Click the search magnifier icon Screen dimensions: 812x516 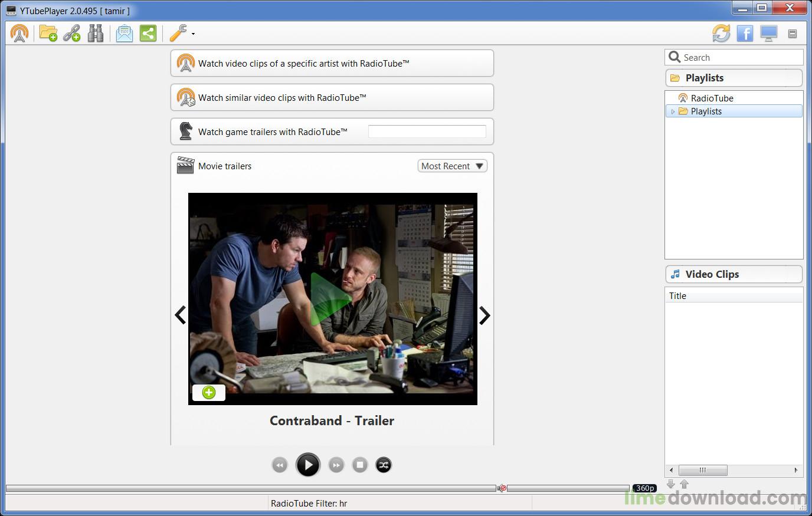pos(675,57)
